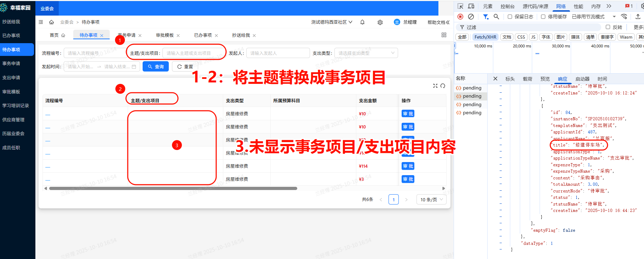
Task: Click 审批 in the ¥114 row
Action: point(408,166)
